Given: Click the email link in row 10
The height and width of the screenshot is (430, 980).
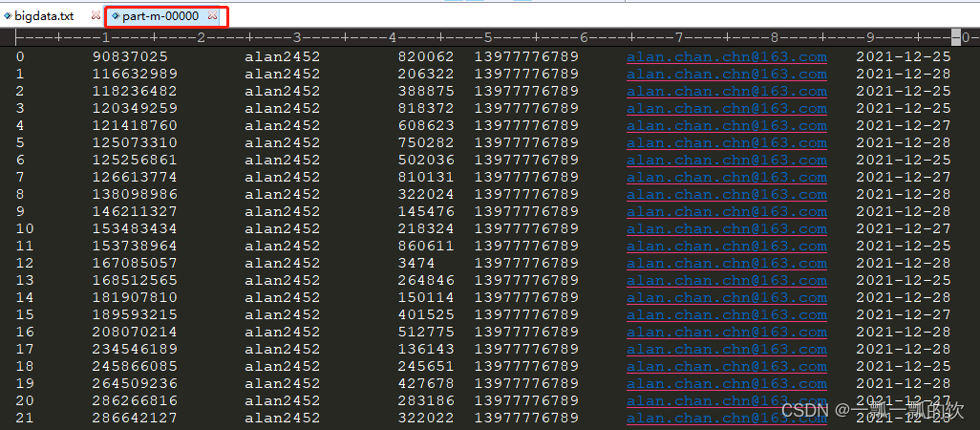Looking at the screenshot, I should pos(727,228).
